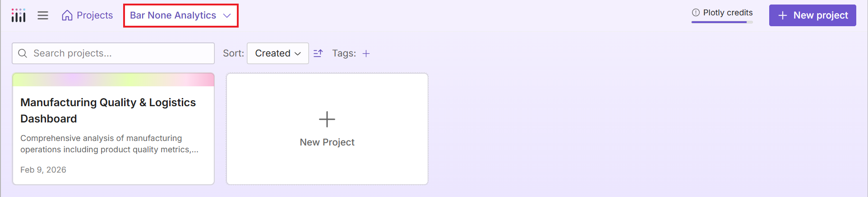
Task: Add a tag filter with the plus icon
Action: [366, 53]
